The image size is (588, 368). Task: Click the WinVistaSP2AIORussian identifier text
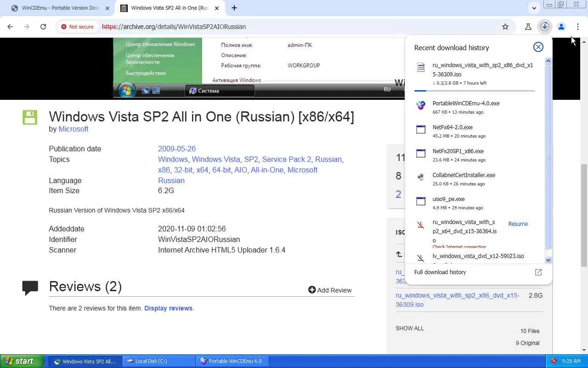click(x=199, y=240)
